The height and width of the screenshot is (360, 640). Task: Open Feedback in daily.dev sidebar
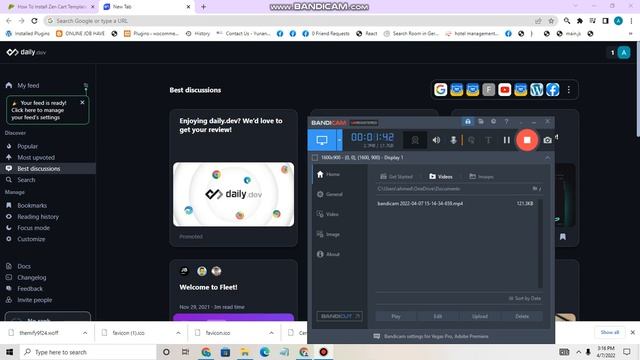(30, 289)
